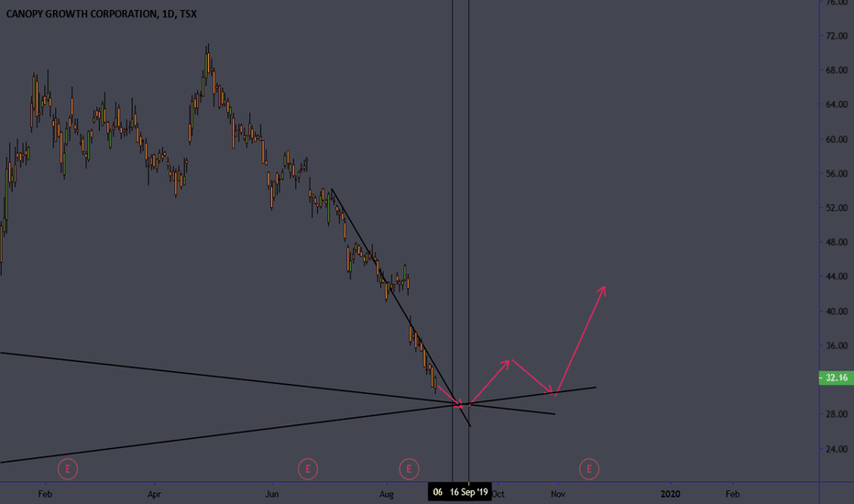Click the 24.00 price axis label

837,449
